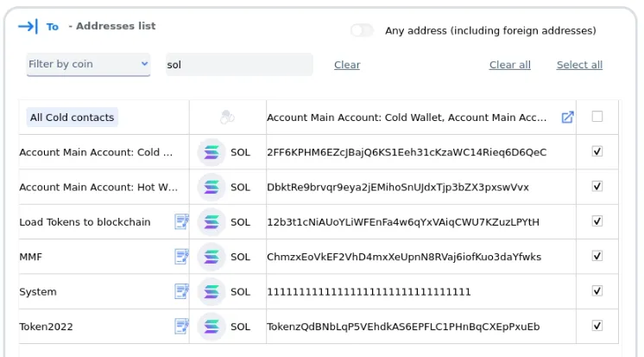Image resolution: width=644 pixels, height=357 pixels.
Task: Click the 'Account Main Account: Cold Wallet, Account Main Acc...' text
Action: tap(407, 118)
